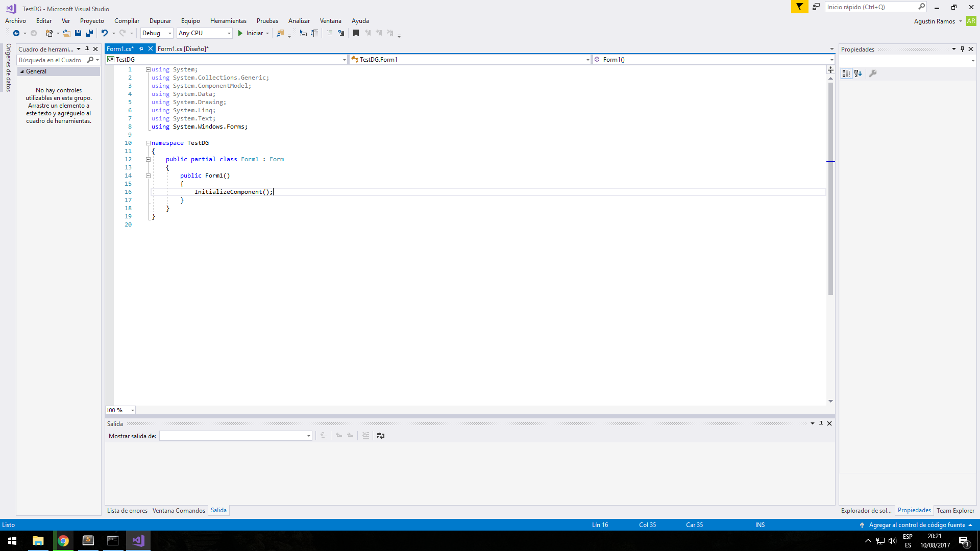Click the Salida panel close button

click(829, 423)
